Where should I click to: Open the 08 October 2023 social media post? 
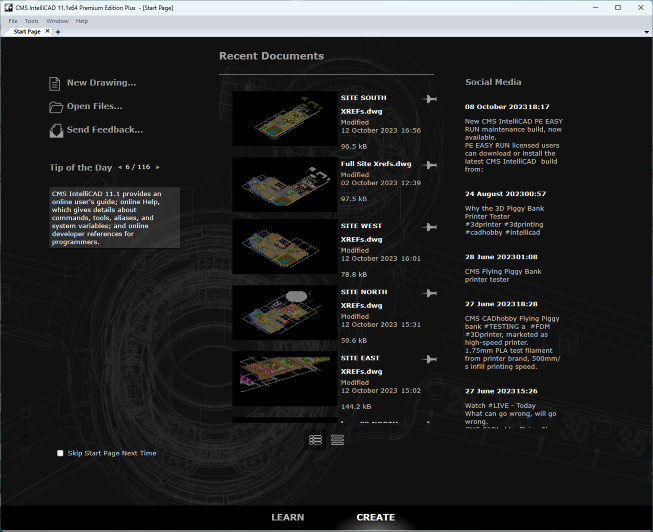pyautogui.click(x=514, y=138)
